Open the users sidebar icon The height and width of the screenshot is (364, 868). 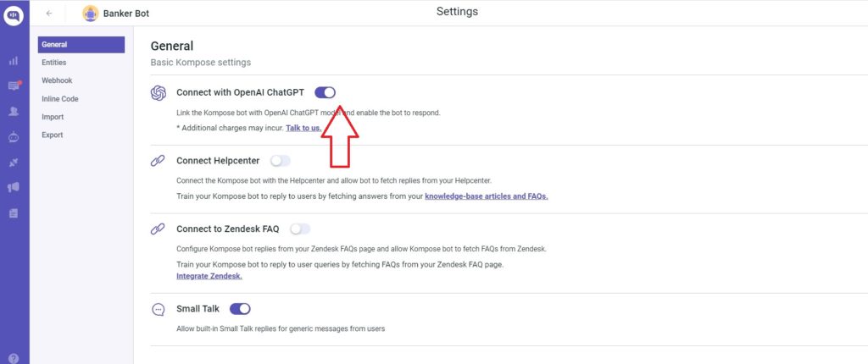click(x=14, y=111)
